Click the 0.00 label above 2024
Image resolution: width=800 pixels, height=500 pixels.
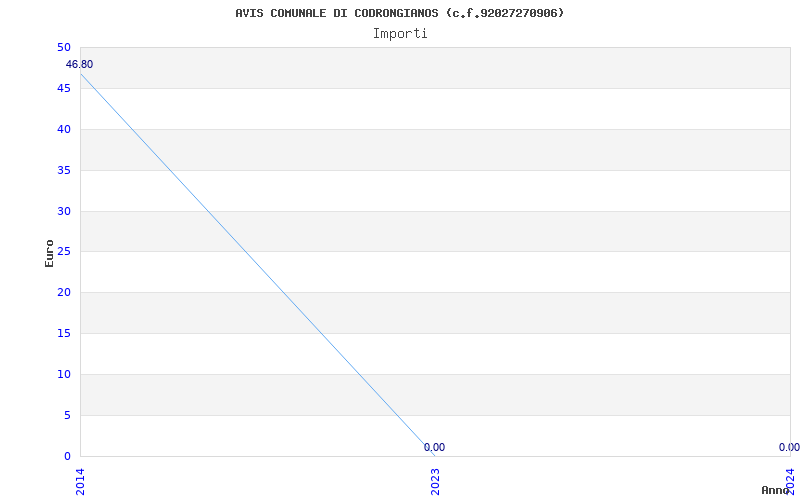[789, 447]
